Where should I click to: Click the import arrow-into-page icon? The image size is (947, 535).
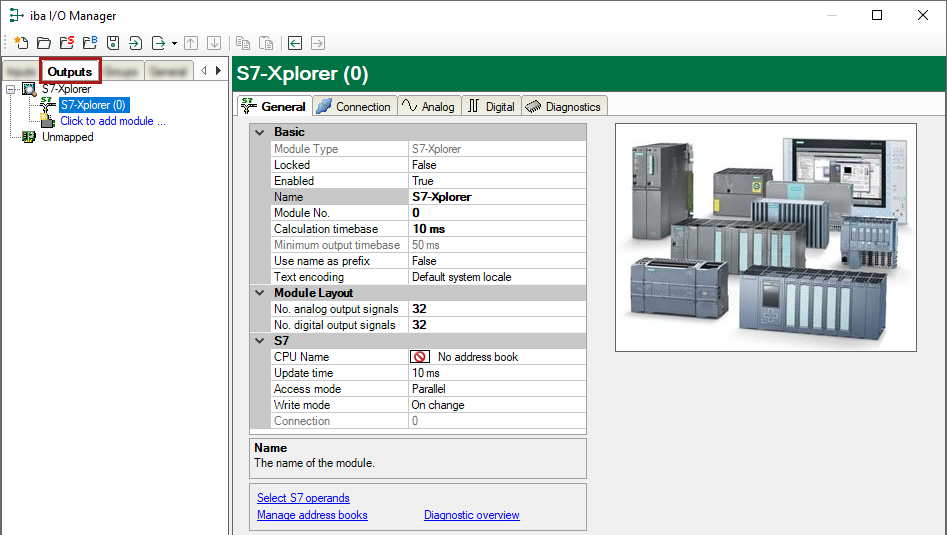click(135, 43)
